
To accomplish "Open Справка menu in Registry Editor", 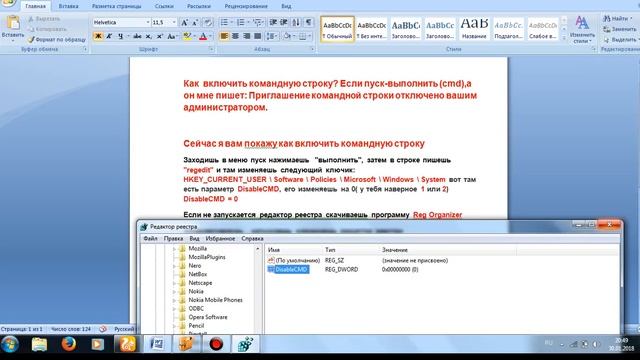I will (252, 238).
